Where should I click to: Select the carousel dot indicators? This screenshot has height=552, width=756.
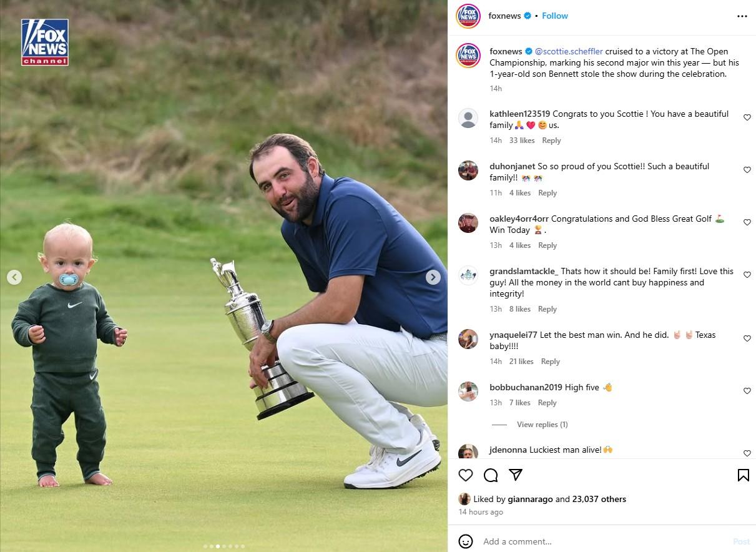(223, 546)
